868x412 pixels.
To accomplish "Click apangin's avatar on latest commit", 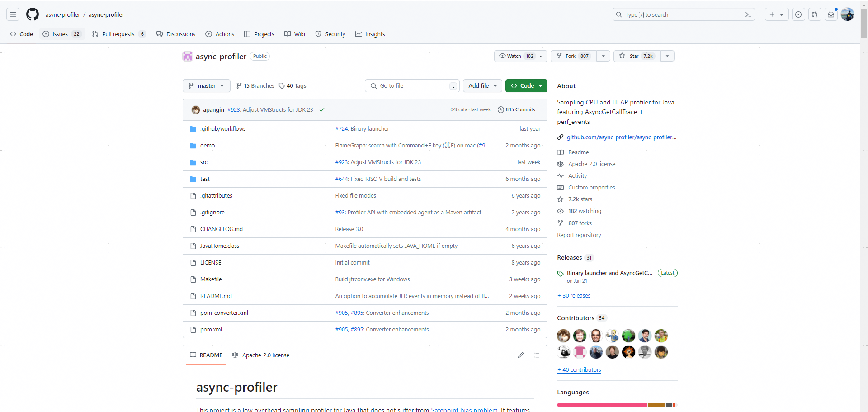I will click(196, 110).
